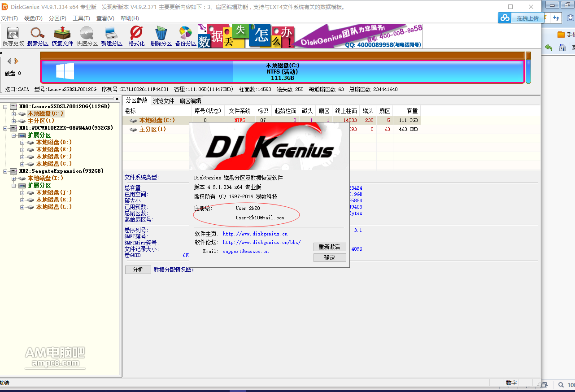Switch to the 分区参数 tab
Image resolution: width=575 pixels, height=392 pixels.
coord(136,100)
